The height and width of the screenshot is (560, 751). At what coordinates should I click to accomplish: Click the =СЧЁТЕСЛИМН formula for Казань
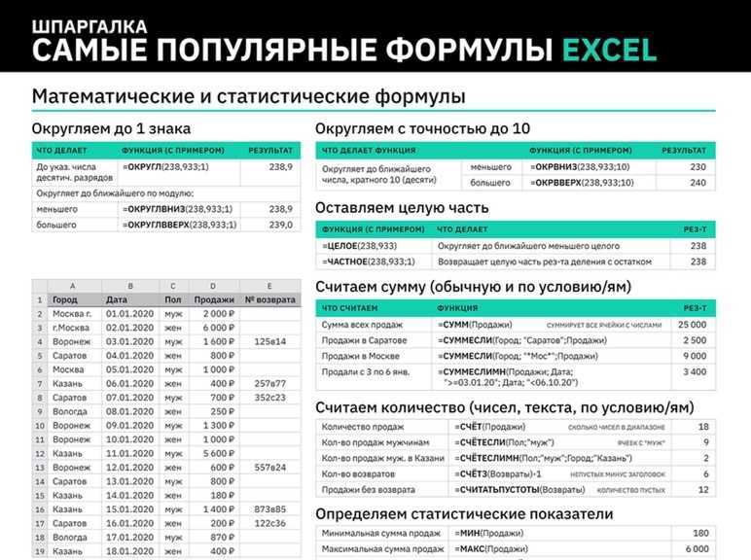pos(543,458)
